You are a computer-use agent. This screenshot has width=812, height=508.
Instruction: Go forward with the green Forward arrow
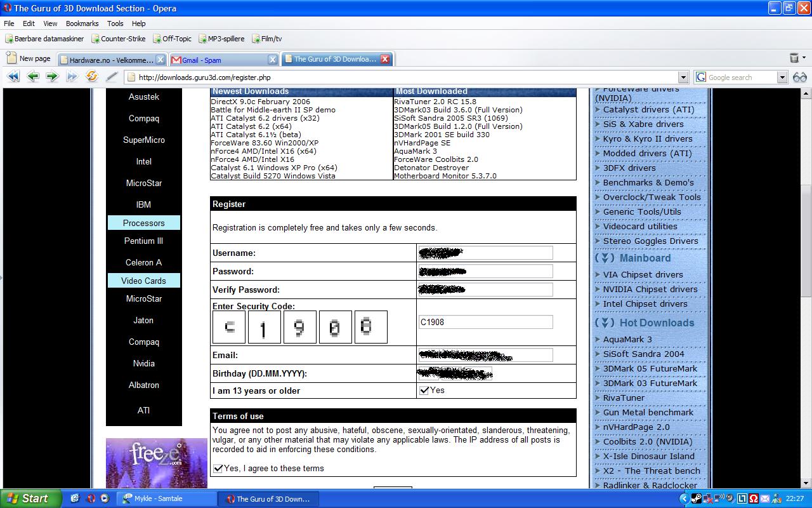pos(53,77)
